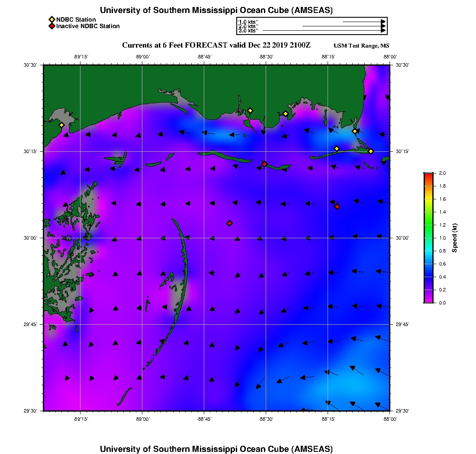Select the yellow coastal station marker west of -88°30'
The width and height of the screenshot is (476, 454).
pyautogui.click(x=250, y=111)
